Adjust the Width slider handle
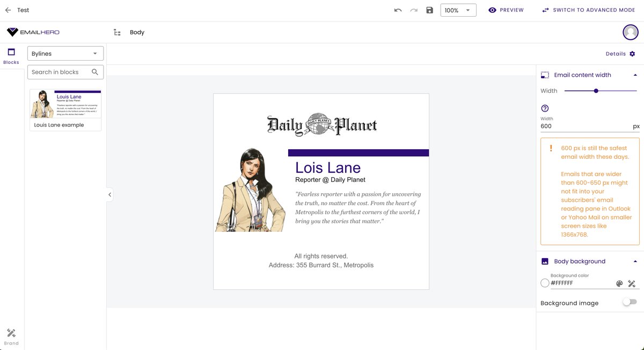 point(596,91)
